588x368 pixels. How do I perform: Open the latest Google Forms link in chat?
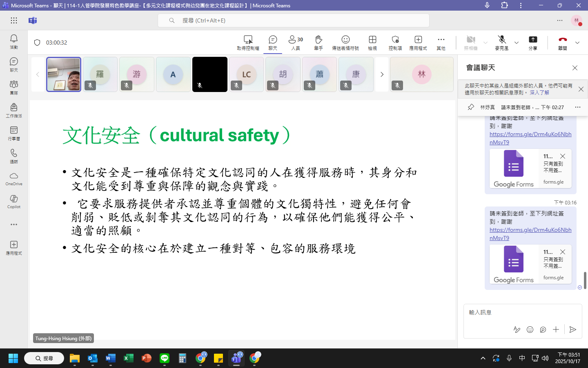click(530, 233)
